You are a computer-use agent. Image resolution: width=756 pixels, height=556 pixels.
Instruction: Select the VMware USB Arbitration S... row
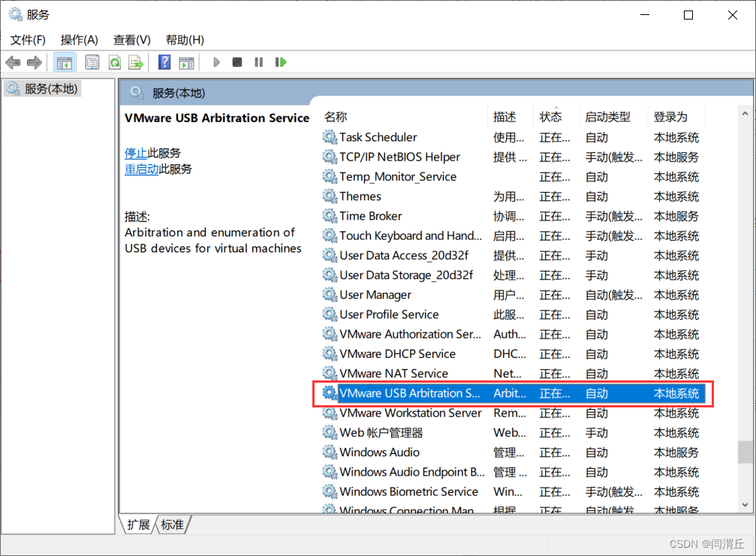tap(514, 393)
